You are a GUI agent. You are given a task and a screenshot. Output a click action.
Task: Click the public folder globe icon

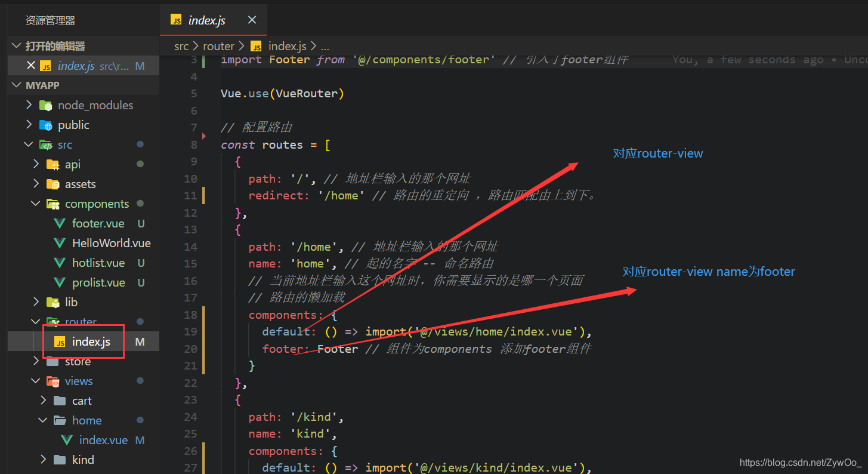46,125
